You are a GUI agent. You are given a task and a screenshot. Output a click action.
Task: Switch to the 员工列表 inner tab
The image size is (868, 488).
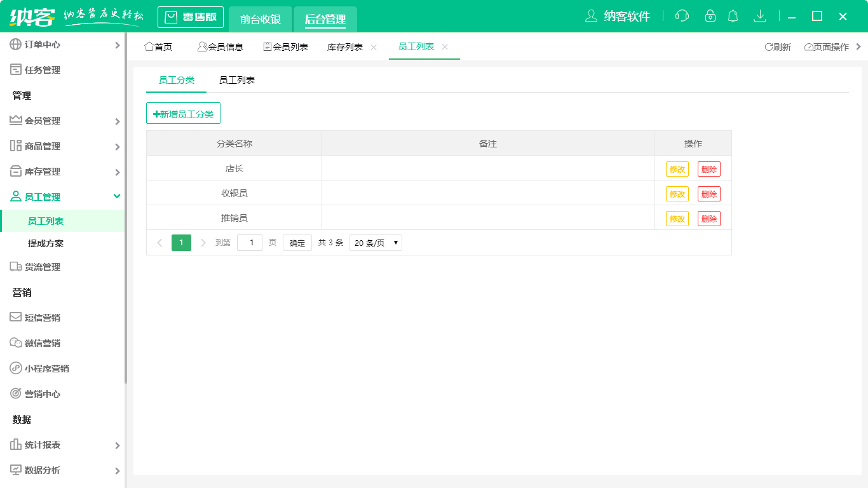235,80
